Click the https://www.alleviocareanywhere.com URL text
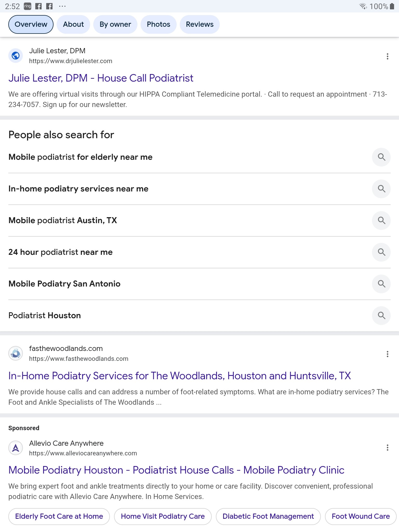 pyautogui.click(x=83, y=453)
